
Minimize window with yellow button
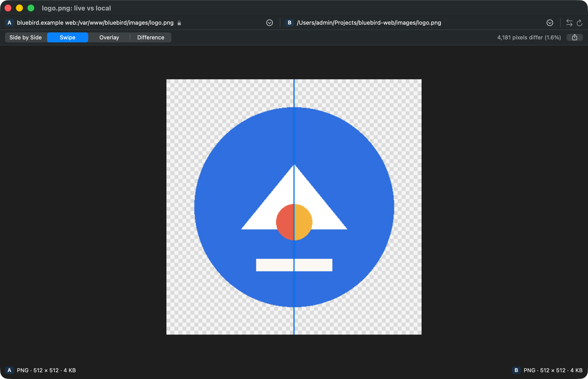point(19,8)
